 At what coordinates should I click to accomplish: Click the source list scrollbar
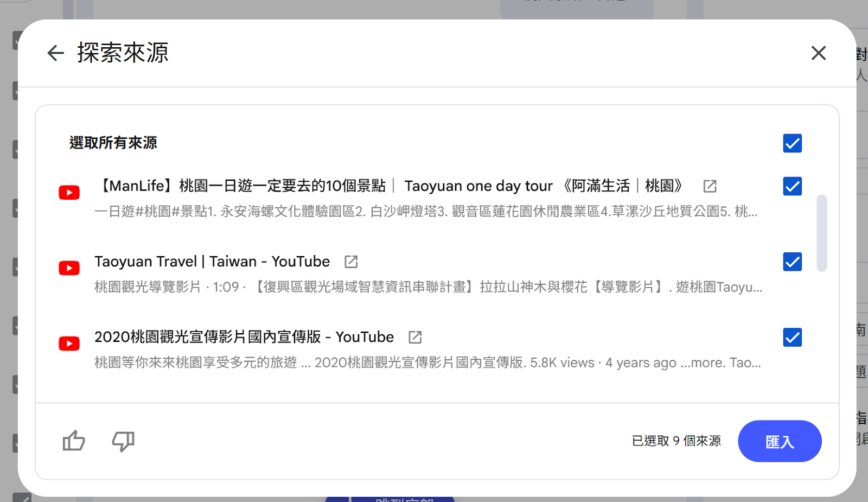pos(822,233)
